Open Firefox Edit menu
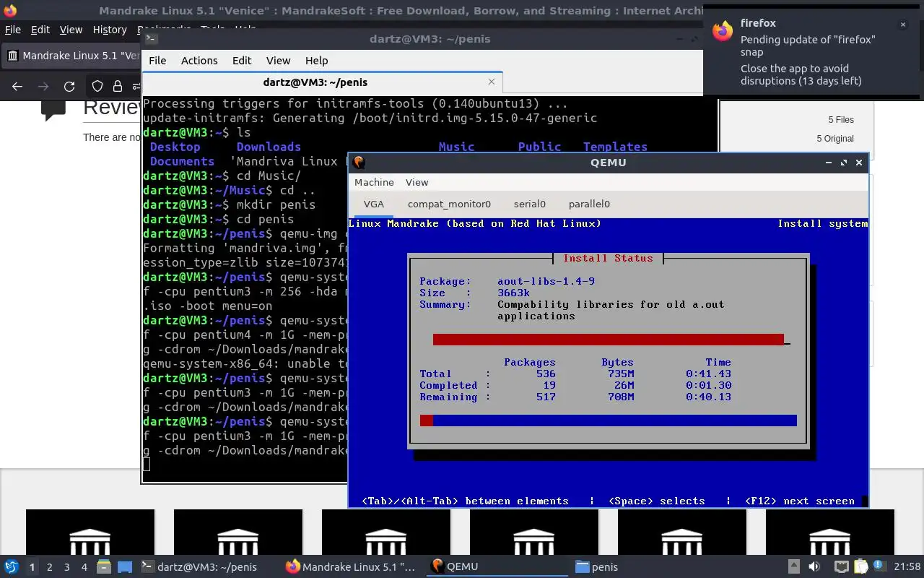 pos(40,30)
